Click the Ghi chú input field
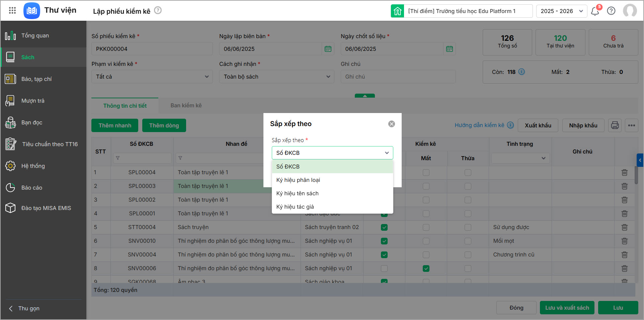The image size is (644, 320). [398, 77]
